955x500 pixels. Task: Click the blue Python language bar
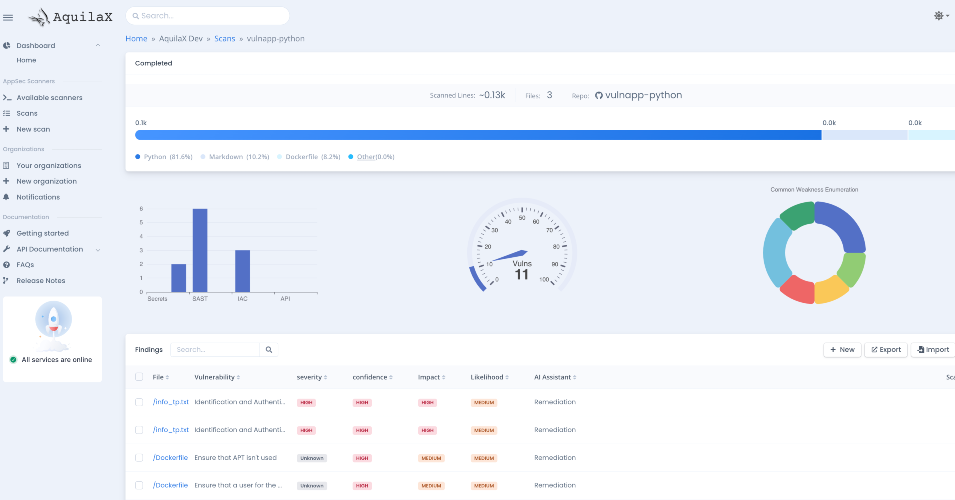(x=478, y=135)
